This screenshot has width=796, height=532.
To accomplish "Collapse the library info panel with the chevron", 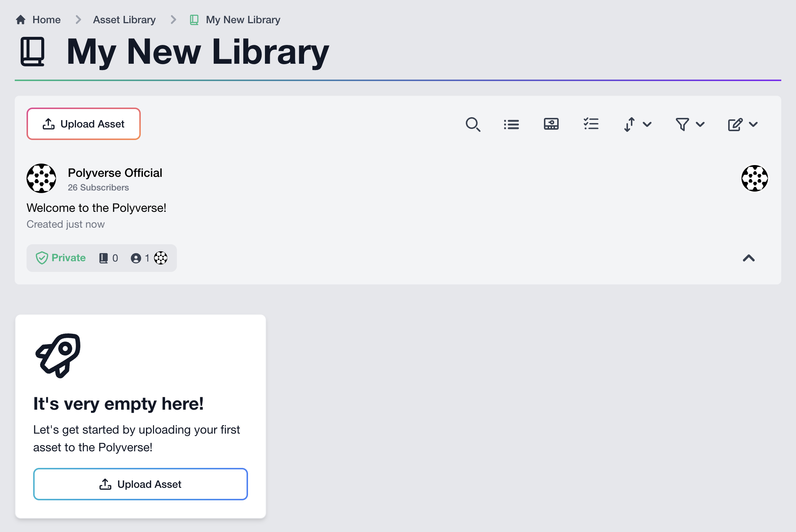I will 749,258.
